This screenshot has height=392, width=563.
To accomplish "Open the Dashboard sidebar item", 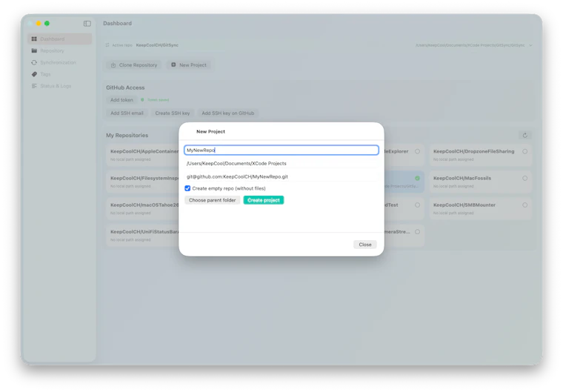I will click(59, 39).
